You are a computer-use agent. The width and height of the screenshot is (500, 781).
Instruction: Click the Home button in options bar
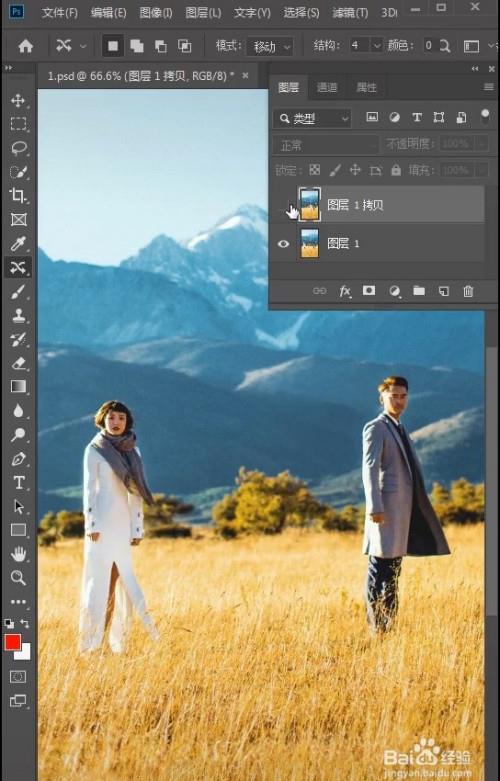click(25, 46)
